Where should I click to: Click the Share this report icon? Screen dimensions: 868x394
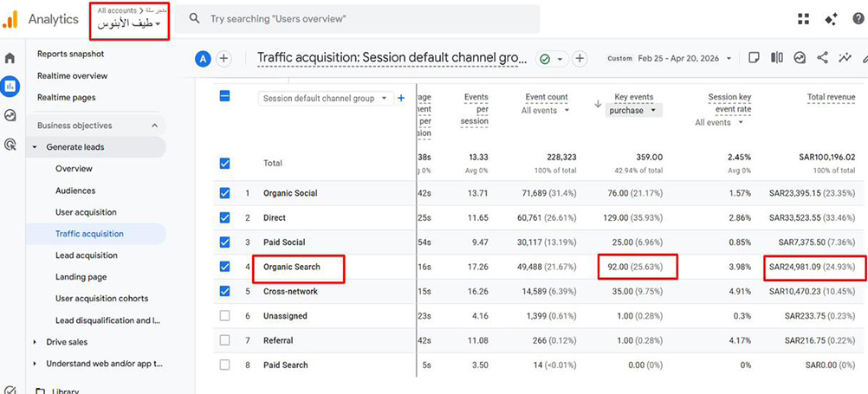(822, 58)
